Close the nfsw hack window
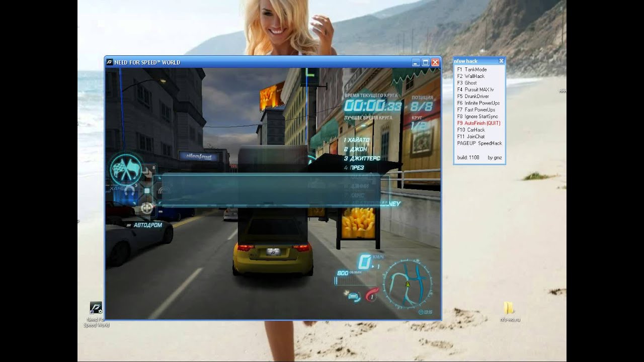The image size is (644, 362). 501,61
